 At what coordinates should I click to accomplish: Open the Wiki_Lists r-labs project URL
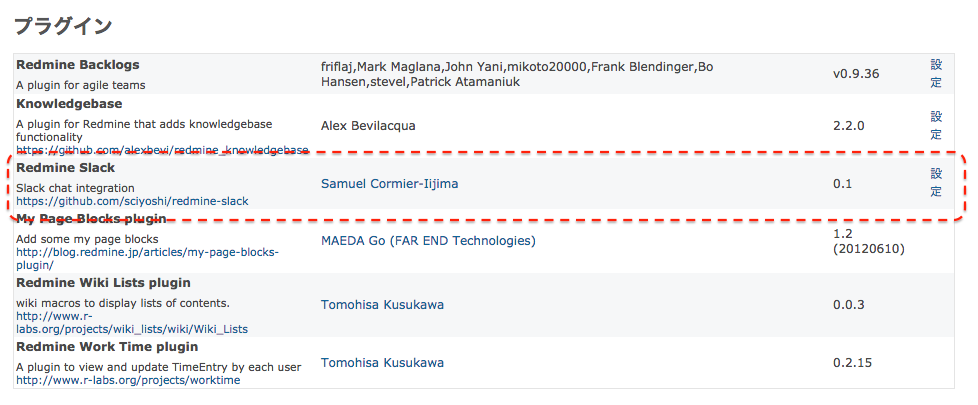[132, 323]
